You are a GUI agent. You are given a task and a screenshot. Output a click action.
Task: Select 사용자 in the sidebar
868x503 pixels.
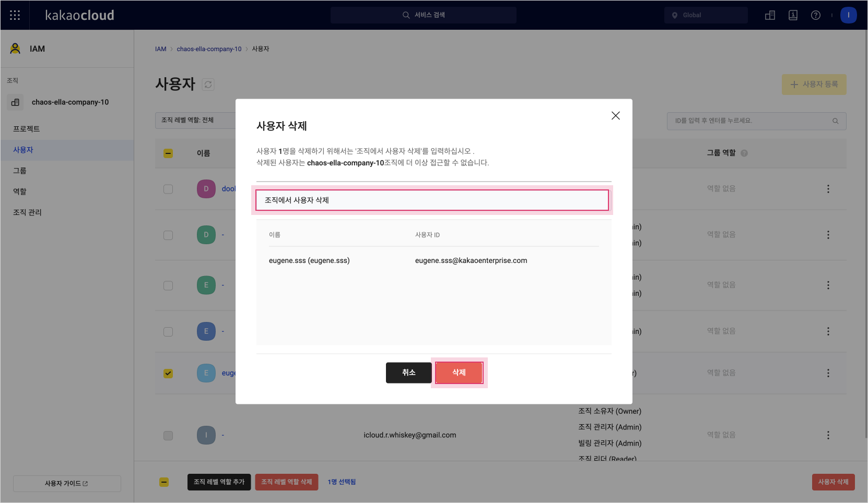point(67,150)
